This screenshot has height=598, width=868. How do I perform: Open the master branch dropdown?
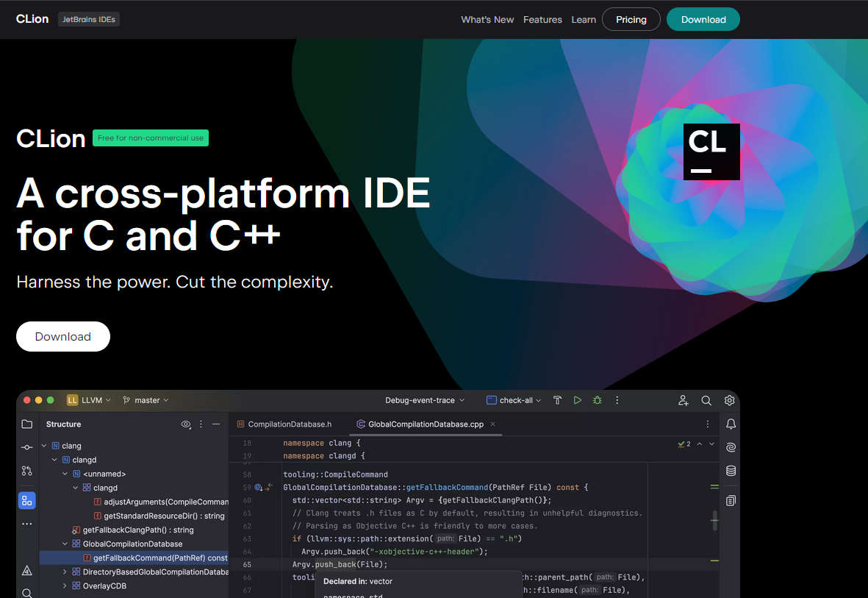coord(146,400)
